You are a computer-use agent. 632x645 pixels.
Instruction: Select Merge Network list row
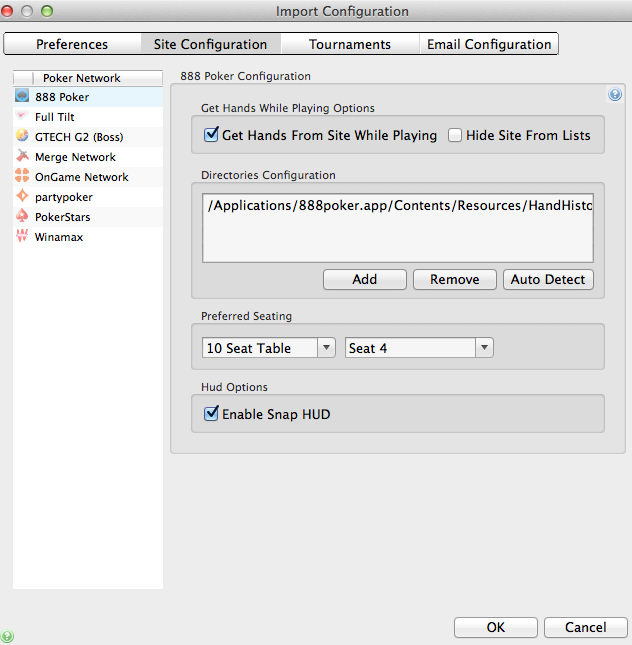88,157
